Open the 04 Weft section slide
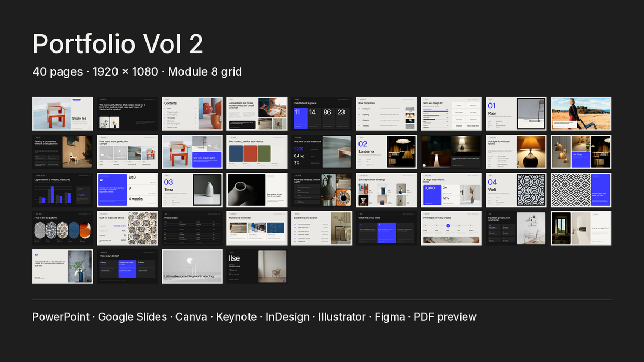This screenshot has width=644, height=362. (x=516, y=190)
